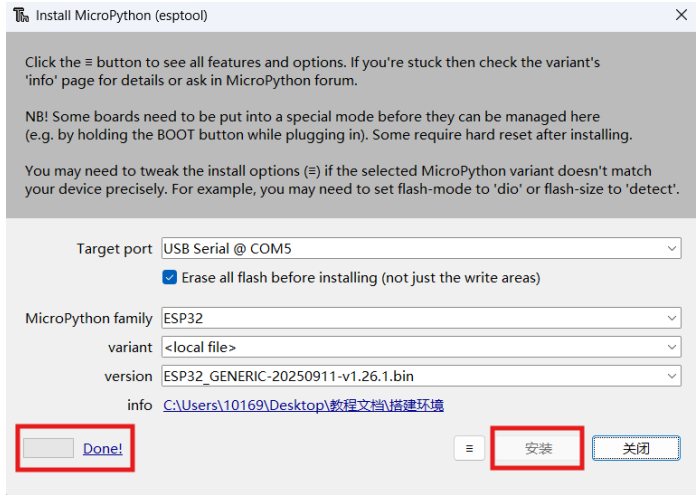This screenshot has width=699, height=495.
Task: Click the 'Erase all flash before installing' label text
Action: pos(360,277)
